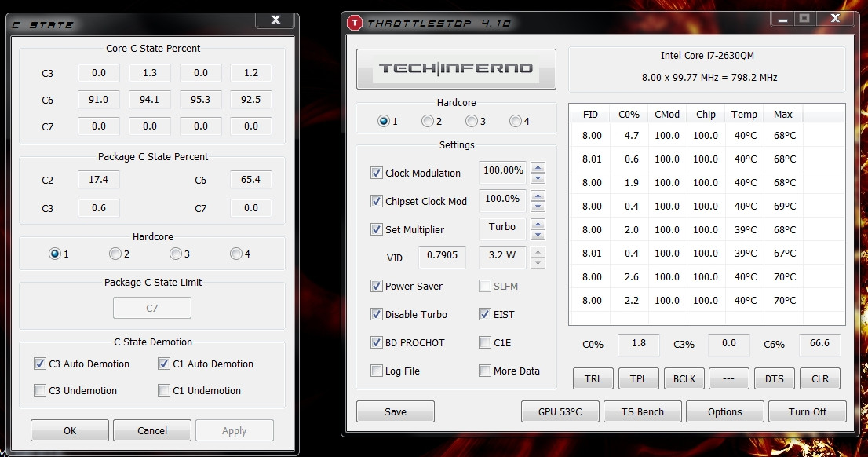868x457 pixels.
Task: Toggle the Set Multiplier checkbox
Action: [377, 229]
